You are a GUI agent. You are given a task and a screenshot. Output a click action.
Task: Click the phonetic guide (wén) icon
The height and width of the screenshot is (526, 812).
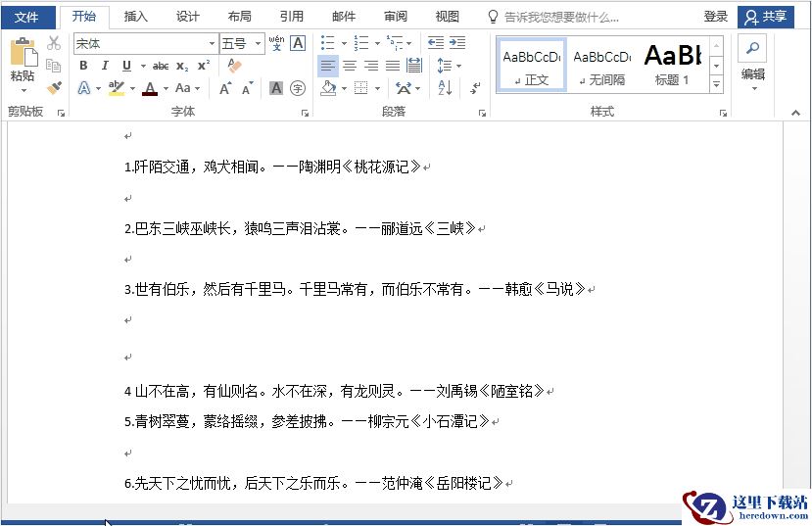tap(276, 43)
